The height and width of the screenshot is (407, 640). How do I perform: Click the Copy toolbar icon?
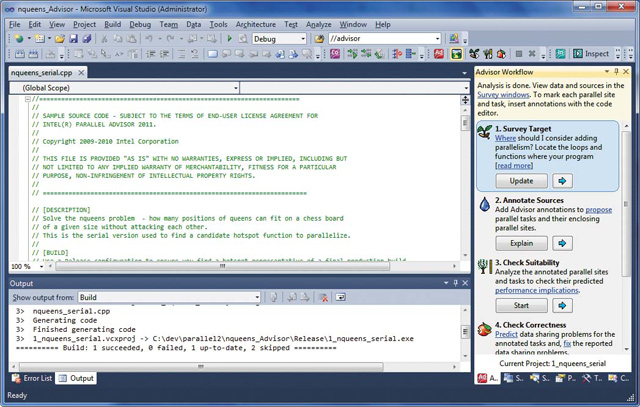pos(118,39)
